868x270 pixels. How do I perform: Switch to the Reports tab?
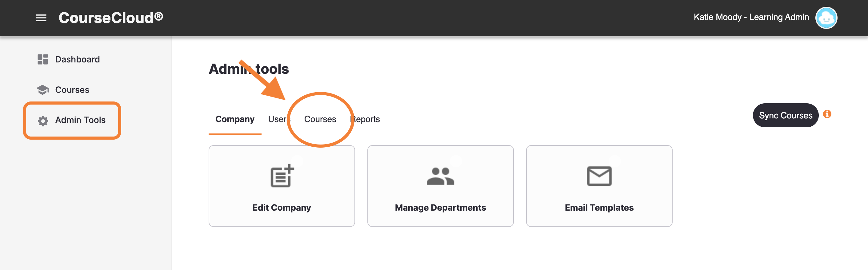[x=366, y=120]
